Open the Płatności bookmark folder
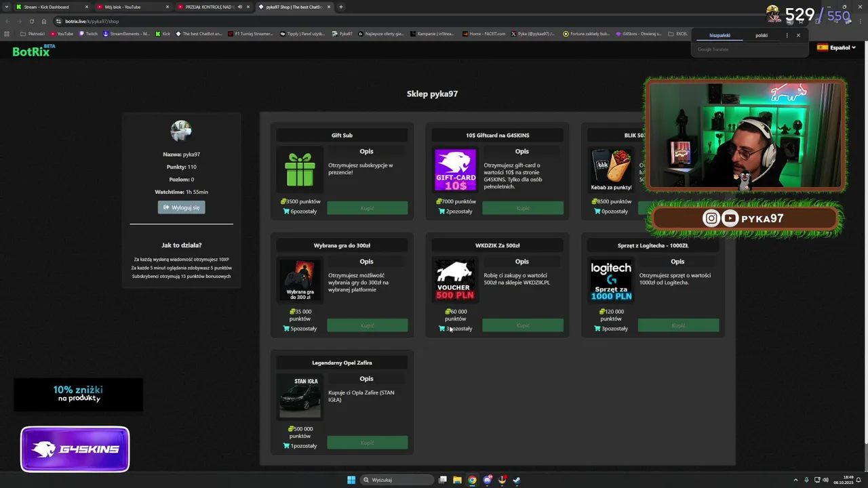The width and height of the screenshot is (868, 488). pos(33,34)
